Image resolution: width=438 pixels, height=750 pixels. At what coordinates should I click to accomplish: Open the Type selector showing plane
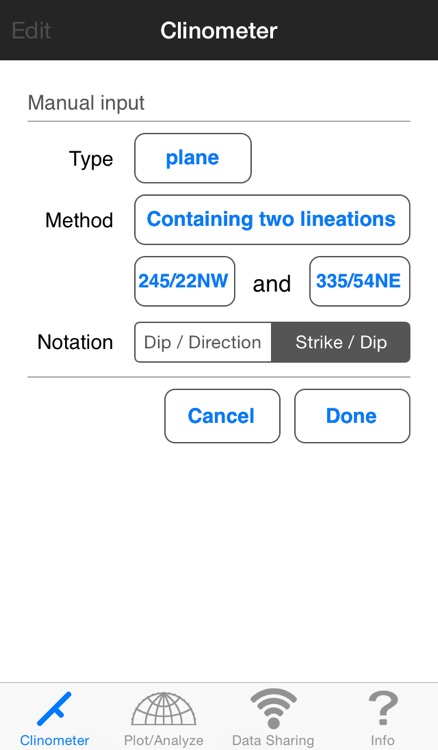click(x=193, y=158)
